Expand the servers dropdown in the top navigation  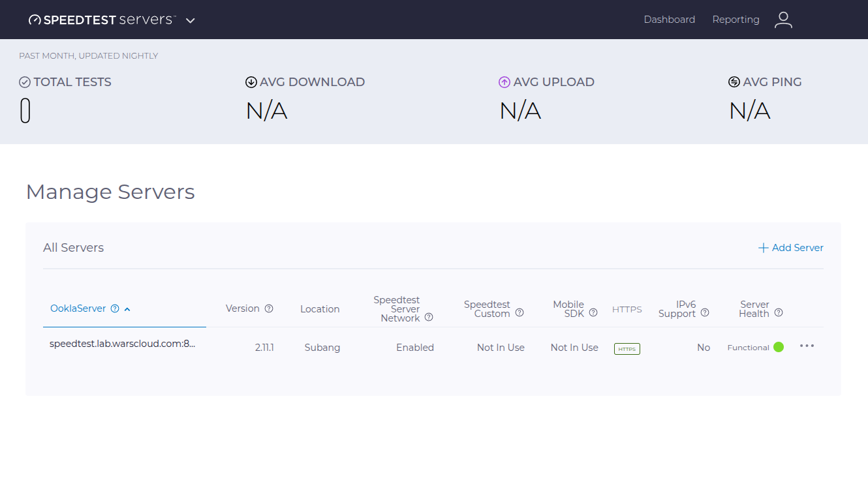click(x=190, y=20)
